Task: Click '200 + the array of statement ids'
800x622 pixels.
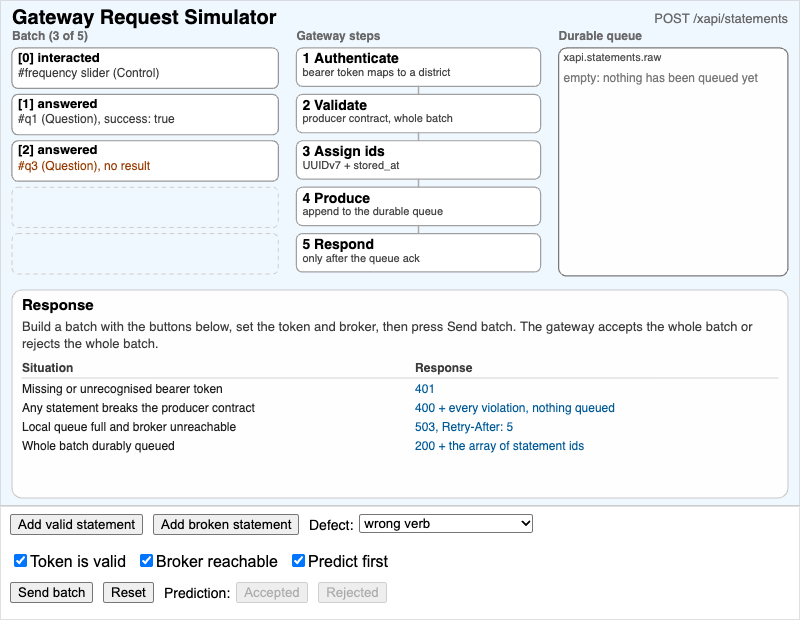Action: pyautogui.click(x=499, y=445)
